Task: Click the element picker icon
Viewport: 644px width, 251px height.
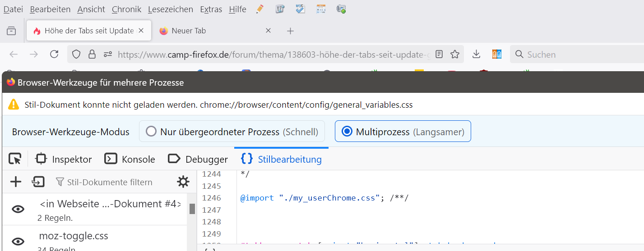Action: [15, 159]
